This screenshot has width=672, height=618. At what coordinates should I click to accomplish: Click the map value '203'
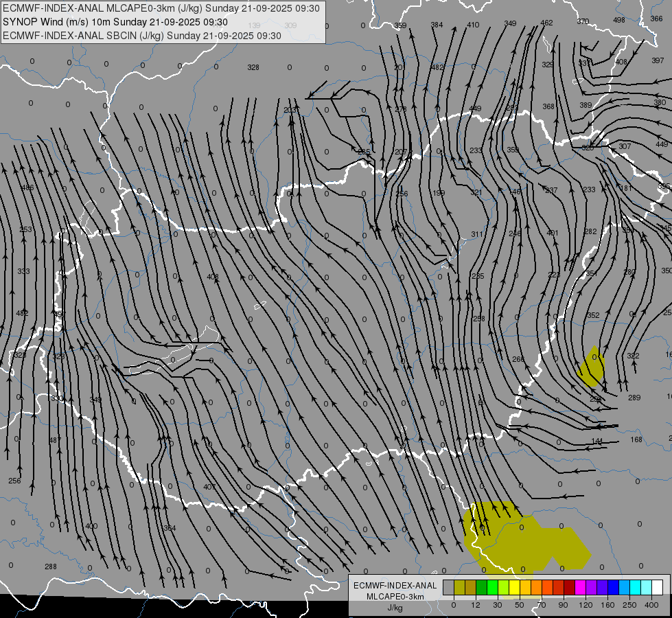290,111
